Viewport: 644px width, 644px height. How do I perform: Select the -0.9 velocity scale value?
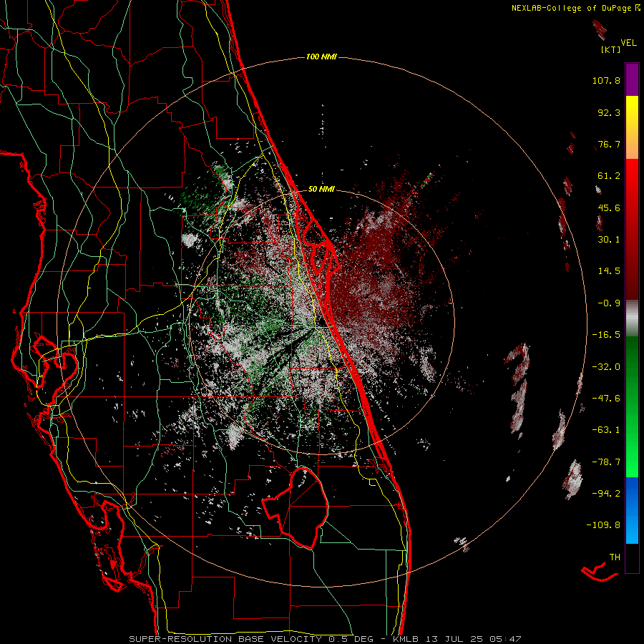(x=609, y=303)
